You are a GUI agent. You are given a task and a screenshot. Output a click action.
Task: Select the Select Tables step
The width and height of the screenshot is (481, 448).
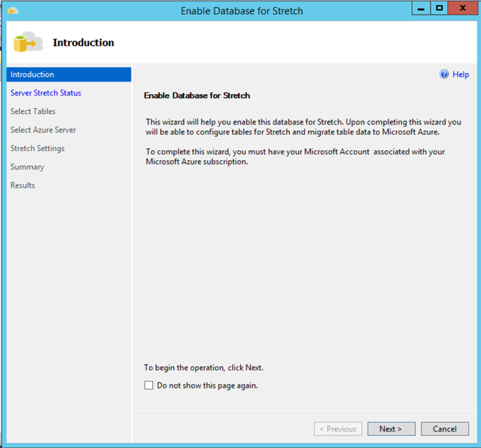point(33,112)
